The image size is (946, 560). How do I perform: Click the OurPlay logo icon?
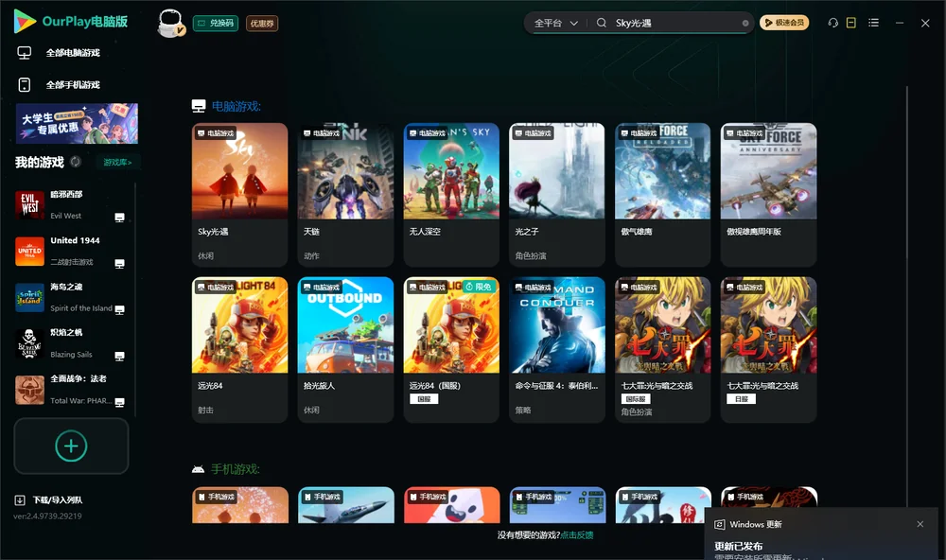pos(25,21)
